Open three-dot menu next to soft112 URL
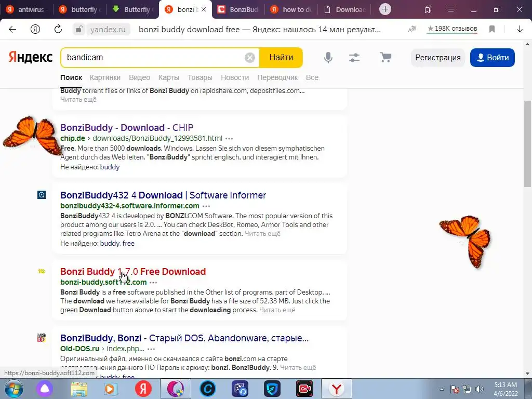Screen dimensions: 532x399 click(x=153, y=282)
